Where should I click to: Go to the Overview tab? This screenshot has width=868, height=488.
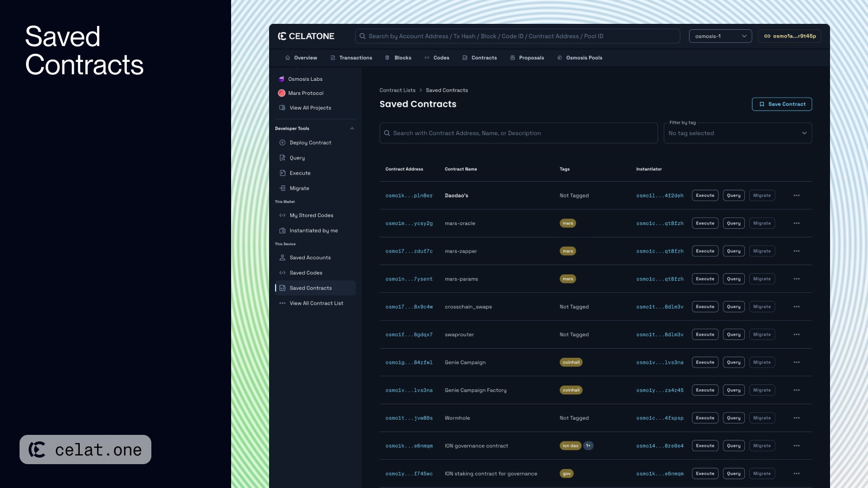pyautogui.click(x=301, y=57)
